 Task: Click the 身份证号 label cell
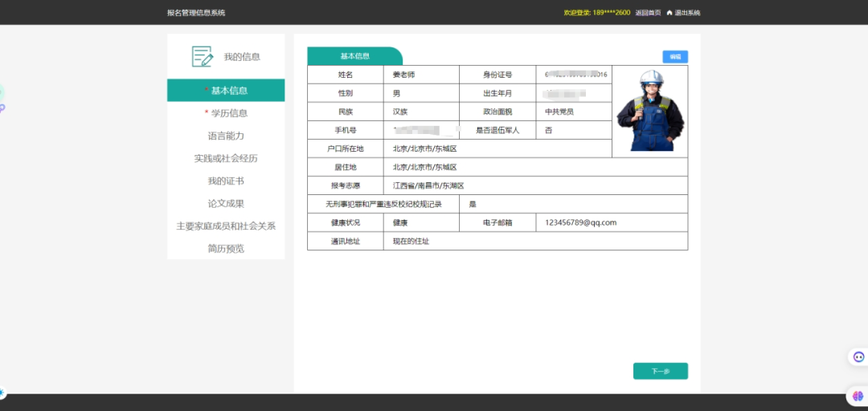(x=497, y=75)
